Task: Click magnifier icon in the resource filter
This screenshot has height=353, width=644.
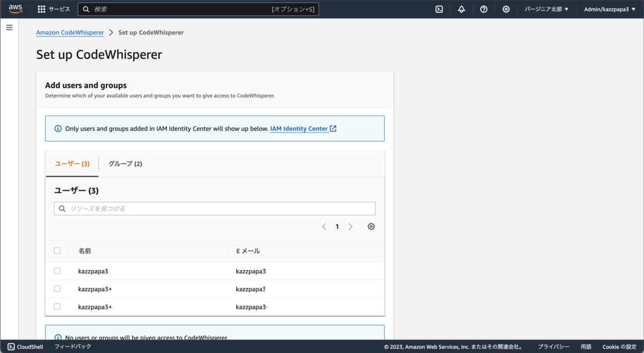Action: pyautogui.click(x=62, y=208)
